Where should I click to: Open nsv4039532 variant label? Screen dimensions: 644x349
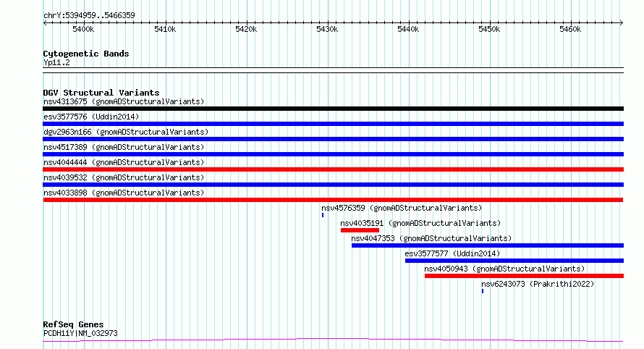click(124, 177)
